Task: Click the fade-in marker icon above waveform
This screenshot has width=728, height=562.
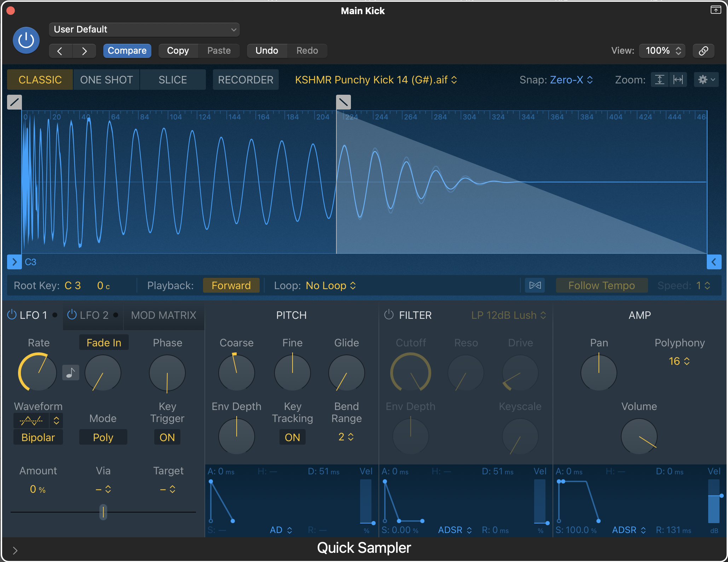Action: click(x=15, y=102)
